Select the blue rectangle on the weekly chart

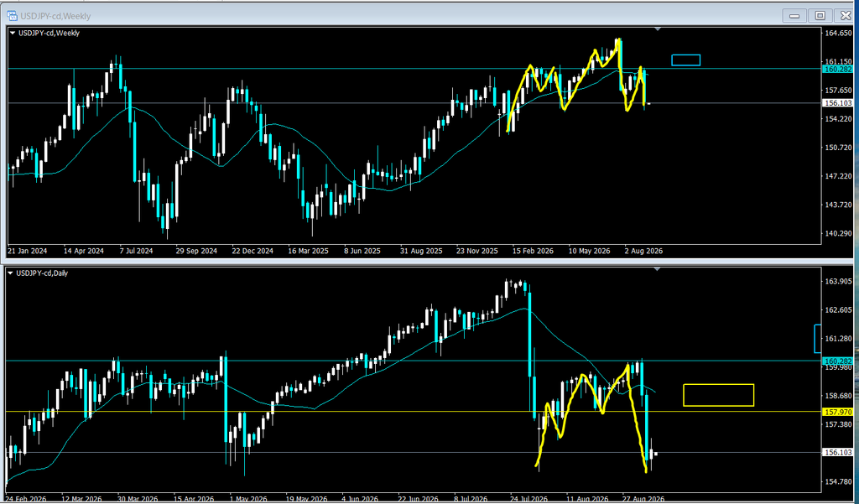[686, 60]
